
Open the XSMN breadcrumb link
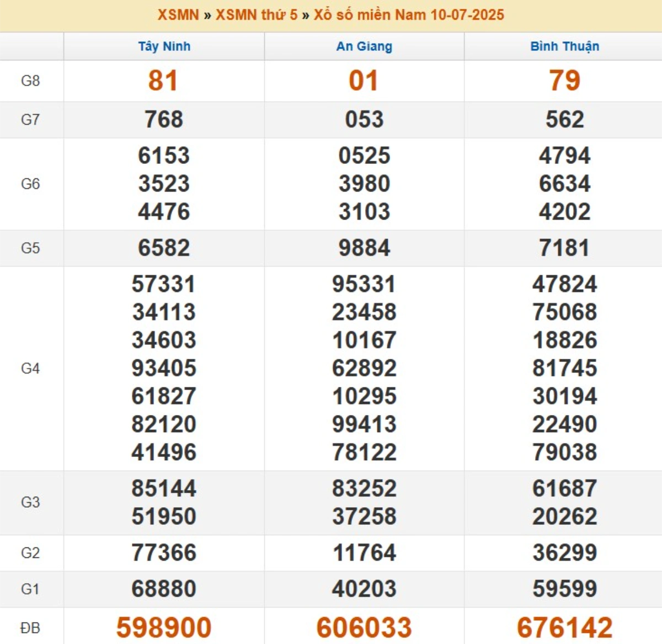[x=178, y=15]
